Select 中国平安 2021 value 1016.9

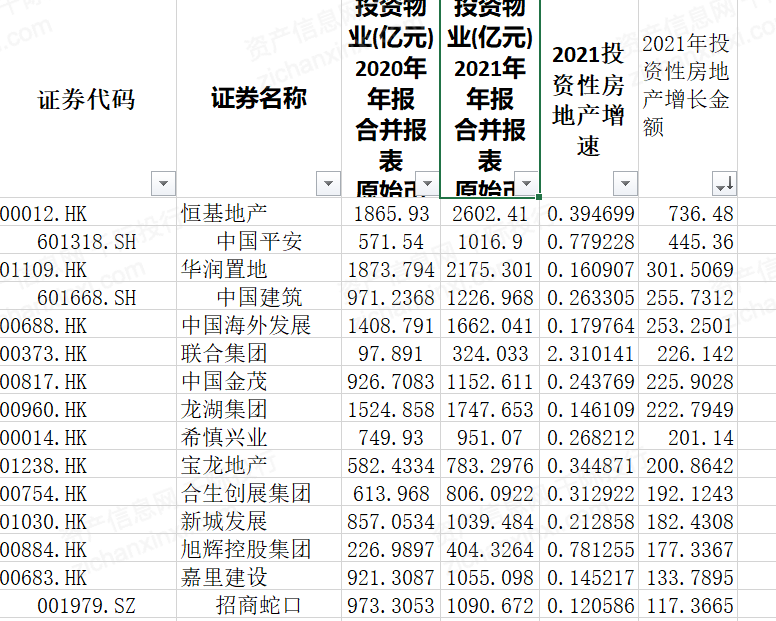pyautogui.click(x=490, y=242)
